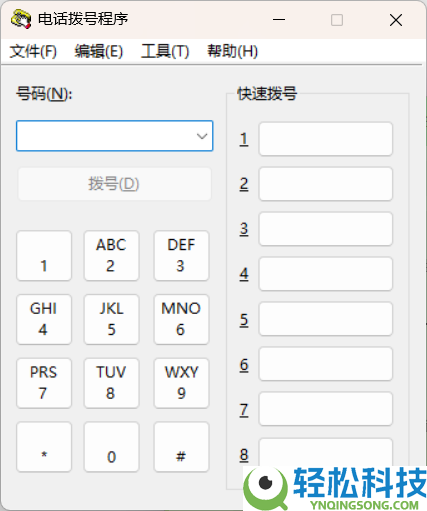Tap keypad button 0

(x=111, y=447)
